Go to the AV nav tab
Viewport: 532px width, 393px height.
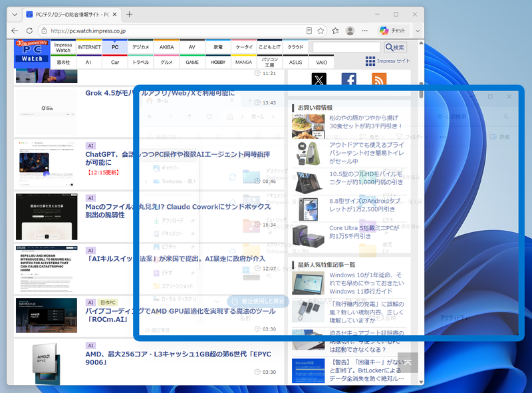[192, 47]
